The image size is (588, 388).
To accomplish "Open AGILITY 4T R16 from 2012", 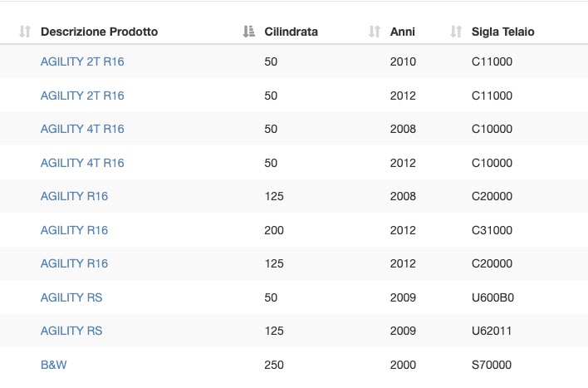I will 82,163.
